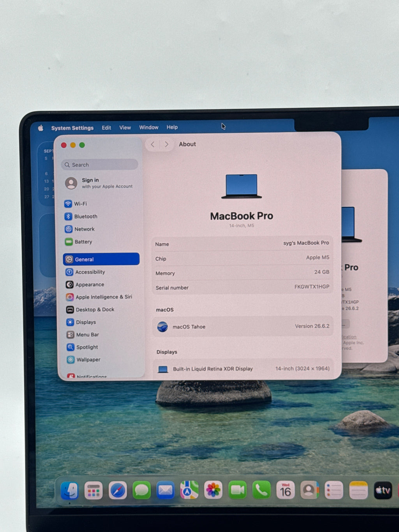The width and height of the screenshot is (399, 532).
Task: Click the MacBook Pro laptop image
Action: (242, 186)
